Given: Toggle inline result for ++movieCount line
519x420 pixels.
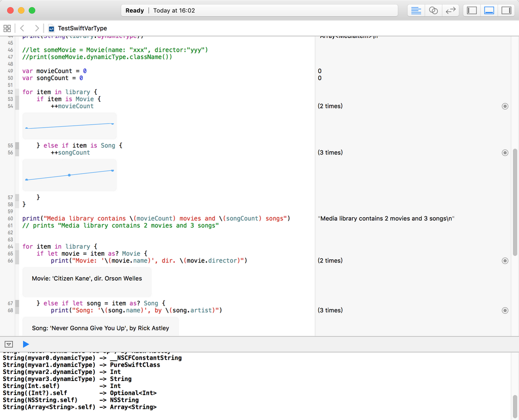Looking at the screenshot, I should tap(505, 106).
